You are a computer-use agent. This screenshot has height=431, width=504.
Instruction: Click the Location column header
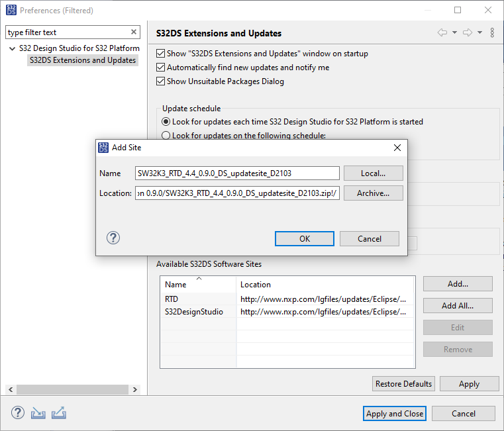pos(325,285)
